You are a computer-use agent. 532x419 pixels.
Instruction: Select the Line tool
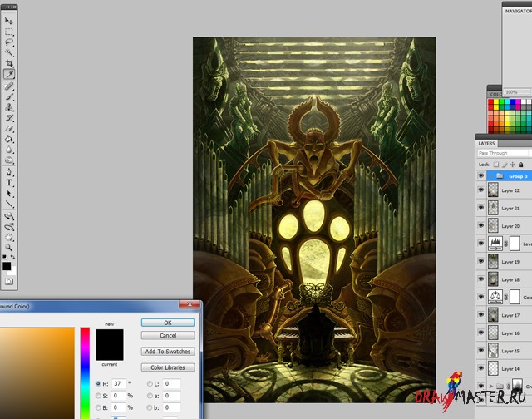point(9,205)
